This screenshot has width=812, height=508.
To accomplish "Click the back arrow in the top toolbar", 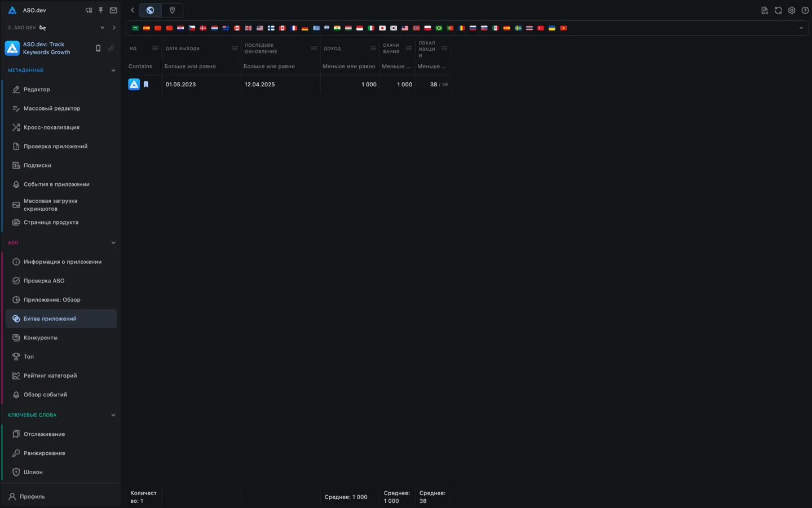I will coord(133,10).
